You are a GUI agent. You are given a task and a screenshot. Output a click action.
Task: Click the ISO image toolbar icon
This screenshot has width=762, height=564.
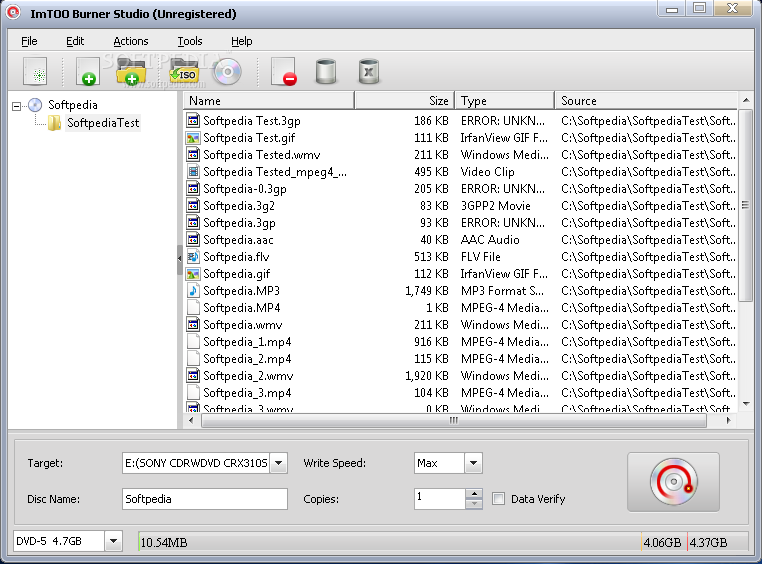(x=184, y=71)
